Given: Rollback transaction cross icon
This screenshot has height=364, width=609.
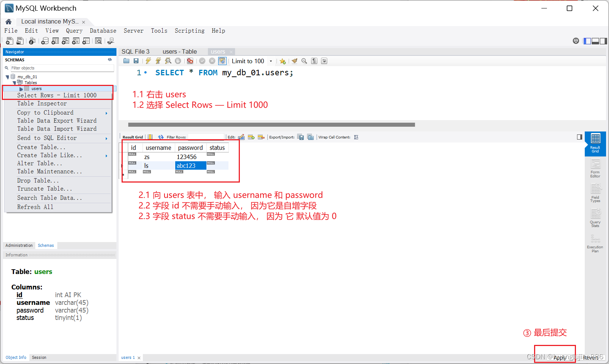Looking at the screenshot, I should click(x=212, y=61).
